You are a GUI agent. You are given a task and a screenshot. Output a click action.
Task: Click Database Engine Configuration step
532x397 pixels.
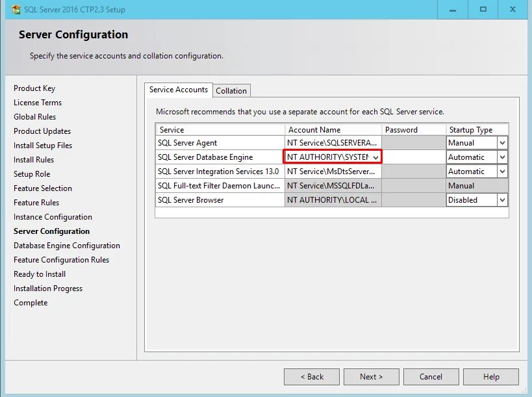pyautogui.click(x=67, y=246)
